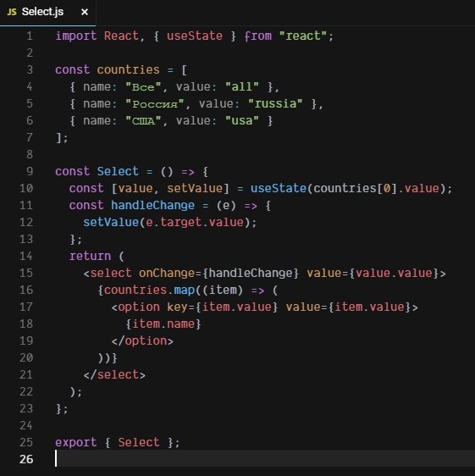Click the string "США" on line 6
Viewport: 475px width, 476px height.
pyautogui.click(x=143, y=121)
